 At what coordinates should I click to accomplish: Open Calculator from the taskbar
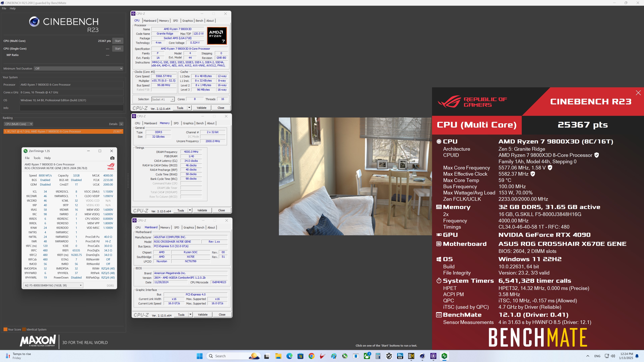point(378,356)
